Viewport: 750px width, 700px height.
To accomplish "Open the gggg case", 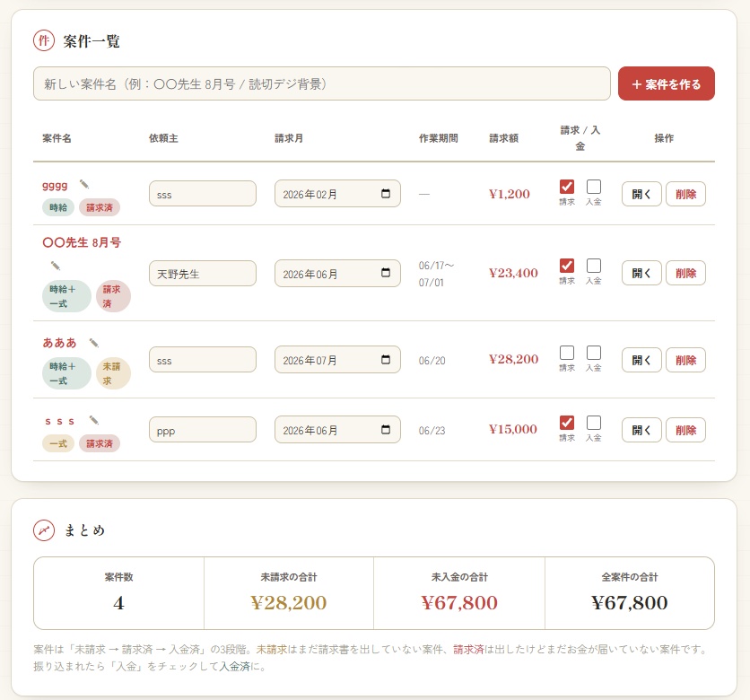I will pyautogui.click(x=641, y=194).
